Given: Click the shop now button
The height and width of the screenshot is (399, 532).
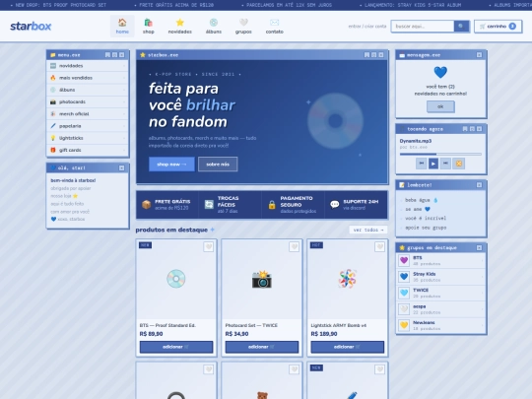Looking at the screenshot, I should point(171,165).
